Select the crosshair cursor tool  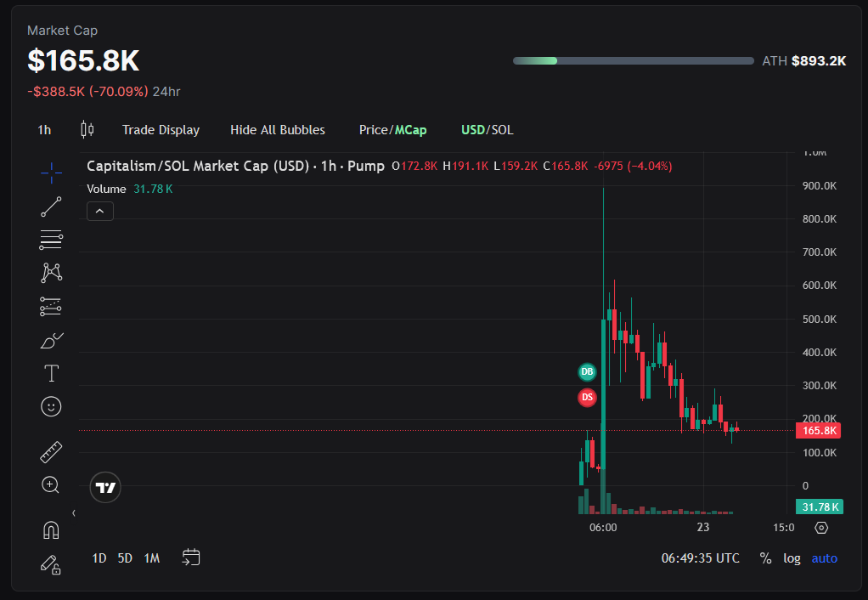pos(51,173)
